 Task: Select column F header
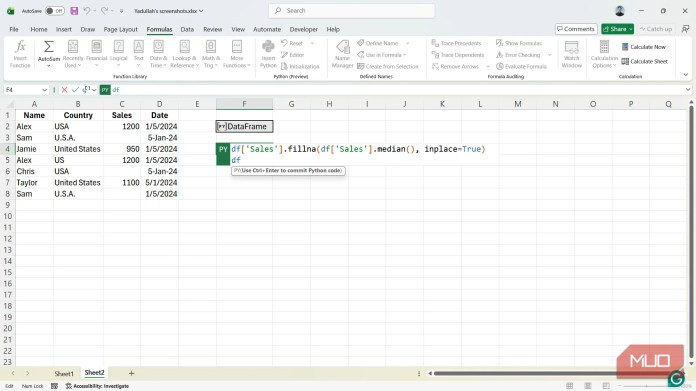click(244, 104)
